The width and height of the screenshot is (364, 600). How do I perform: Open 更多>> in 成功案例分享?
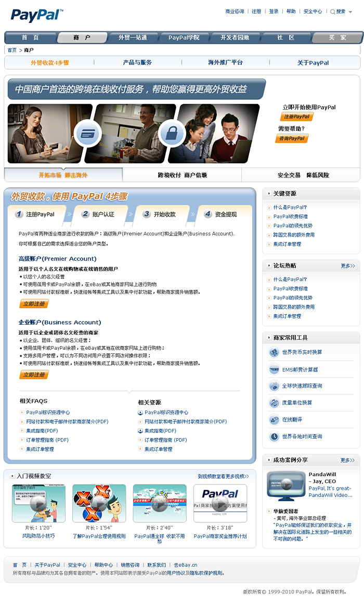click(347, 460)
